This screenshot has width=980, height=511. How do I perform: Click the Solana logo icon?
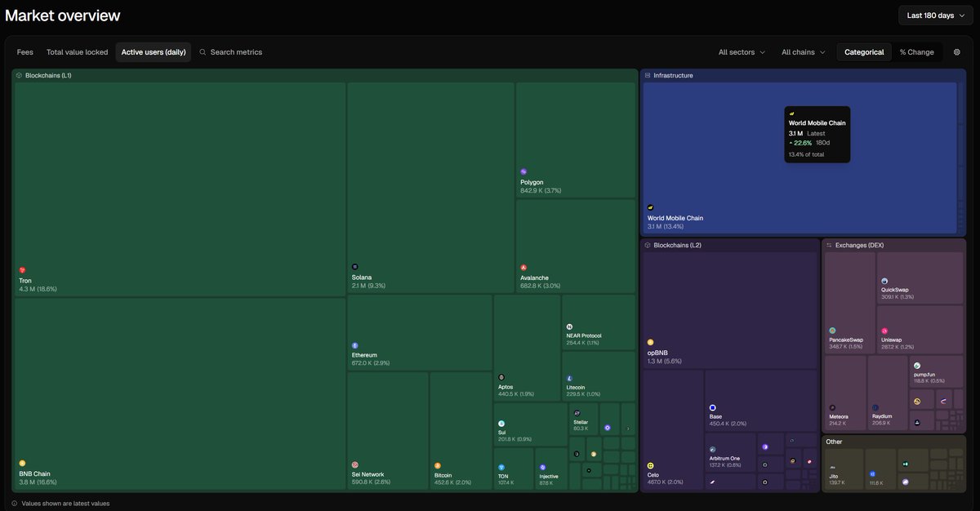pyautogui.click(x=355, y=267)
